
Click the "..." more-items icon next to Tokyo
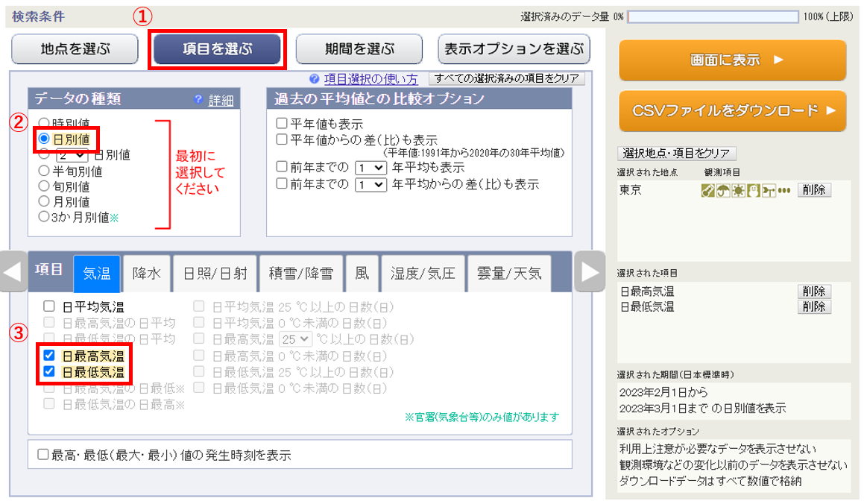click(783, 189)
